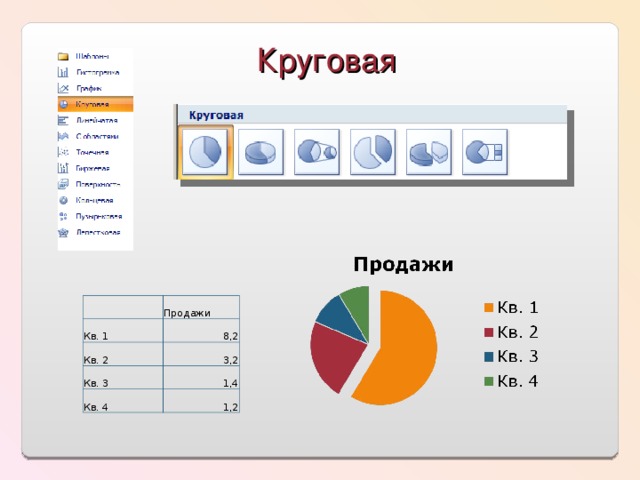Viewport: 640px width, 480px height.
Task: Select the Поверхность surface chart icon
Action: [x=63, y=184]
